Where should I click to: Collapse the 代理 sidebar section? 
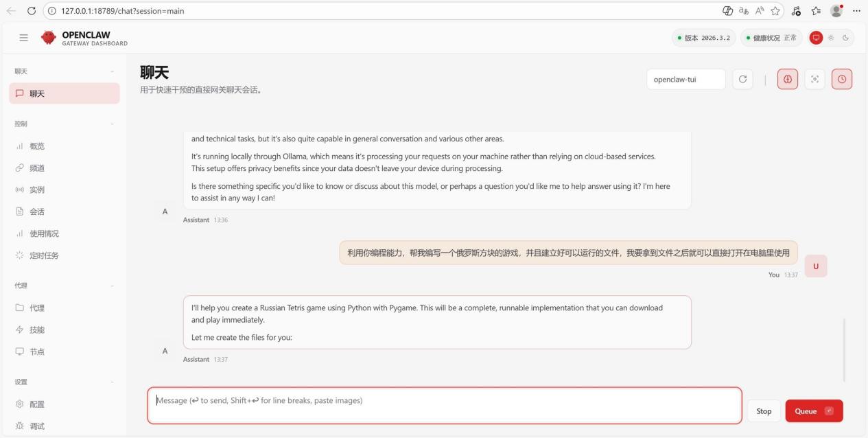(113, 286)
